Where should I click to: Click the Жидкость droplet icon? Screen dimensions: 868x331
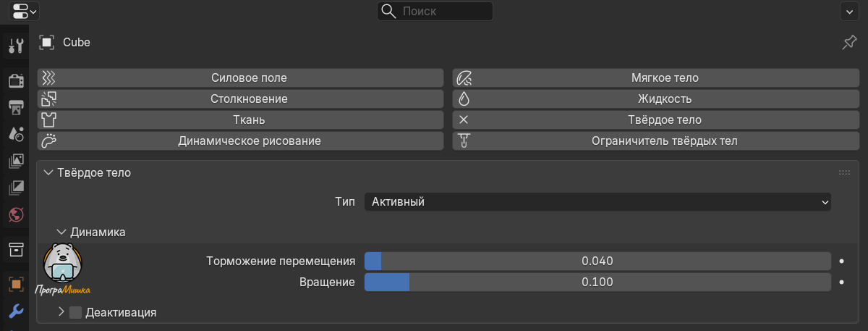point(464,99)
